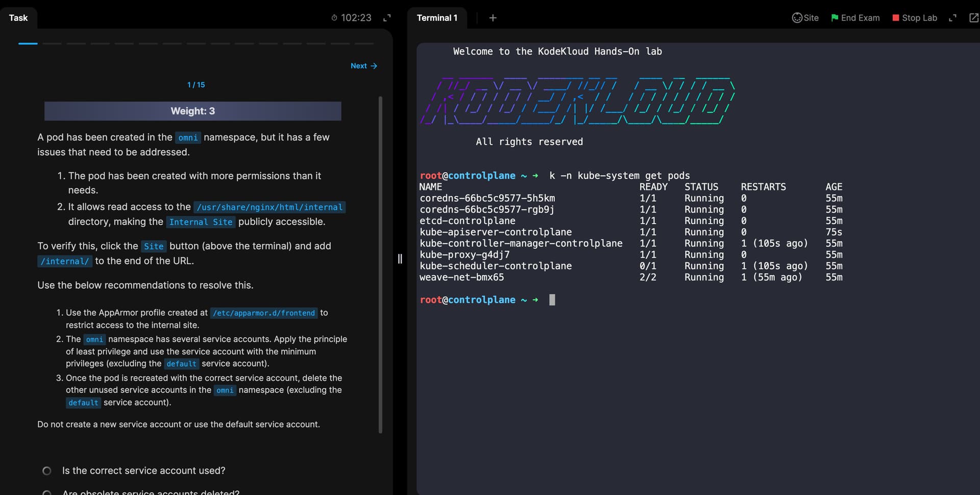Click the countdown timer clock icon
980x495 pixels.
click(334, 18)
